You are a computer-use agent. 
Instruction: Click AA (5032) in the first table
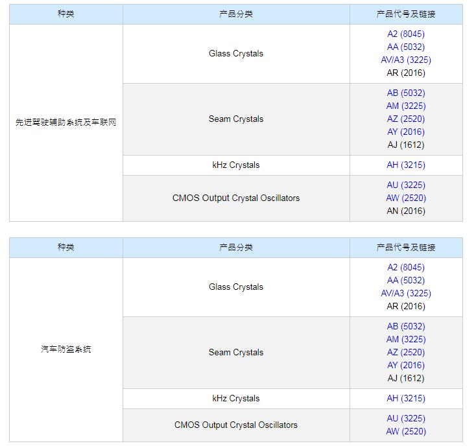point(406,47)
